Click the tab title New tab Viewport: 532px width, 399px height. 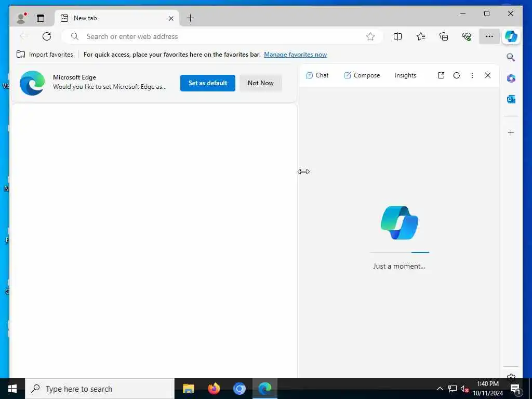click(x=85, y=18)
